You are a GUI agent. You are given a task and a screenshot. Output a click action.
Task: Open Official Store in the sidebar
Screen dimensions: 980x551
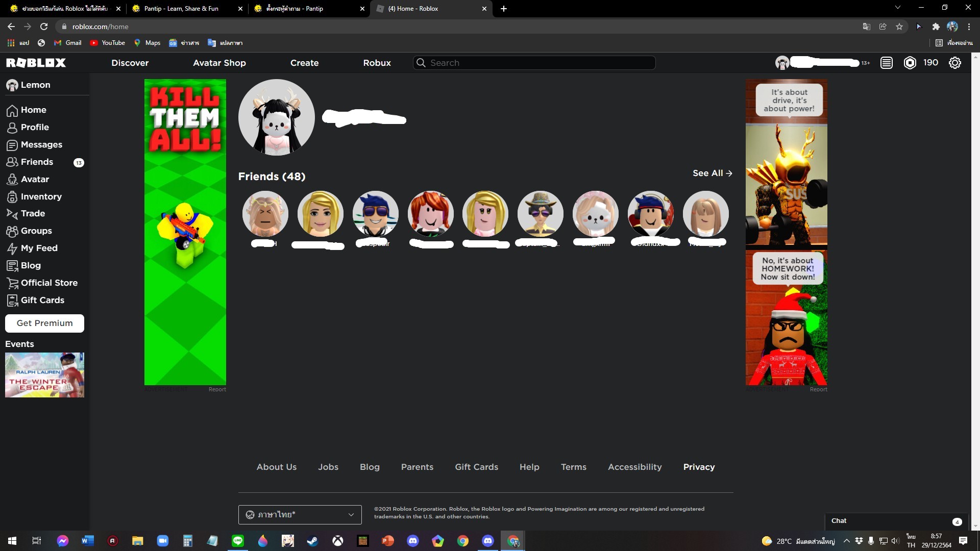[x=42, y=283]
